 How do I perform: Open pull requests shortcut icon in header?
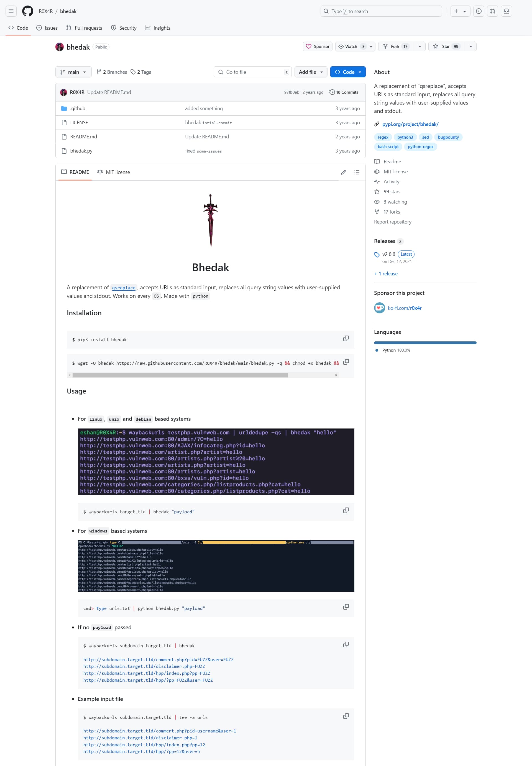493,11
